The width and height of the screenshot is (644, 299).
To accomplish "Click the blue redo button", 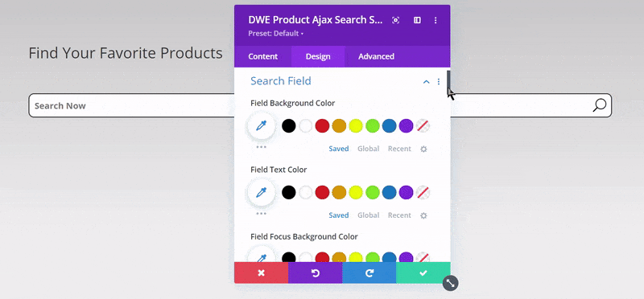I will pyautogui.click(x=369, y=272).
